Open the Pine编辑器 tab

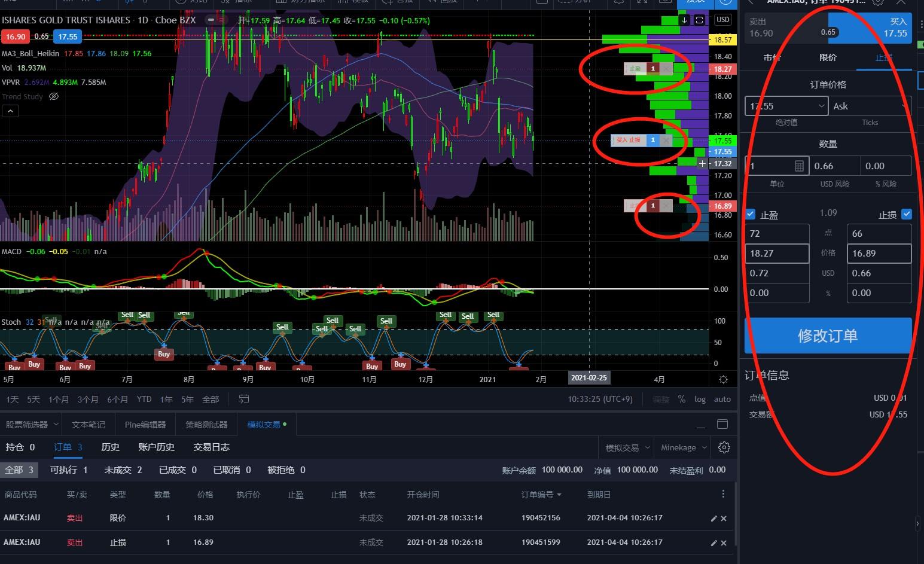click(x=145, y=425)
